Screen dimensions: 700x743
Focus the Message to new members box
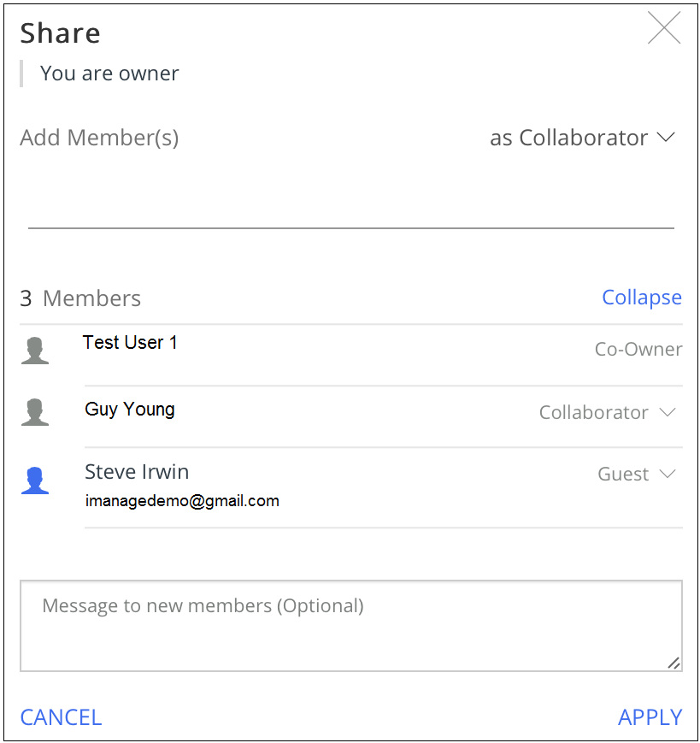350,626
